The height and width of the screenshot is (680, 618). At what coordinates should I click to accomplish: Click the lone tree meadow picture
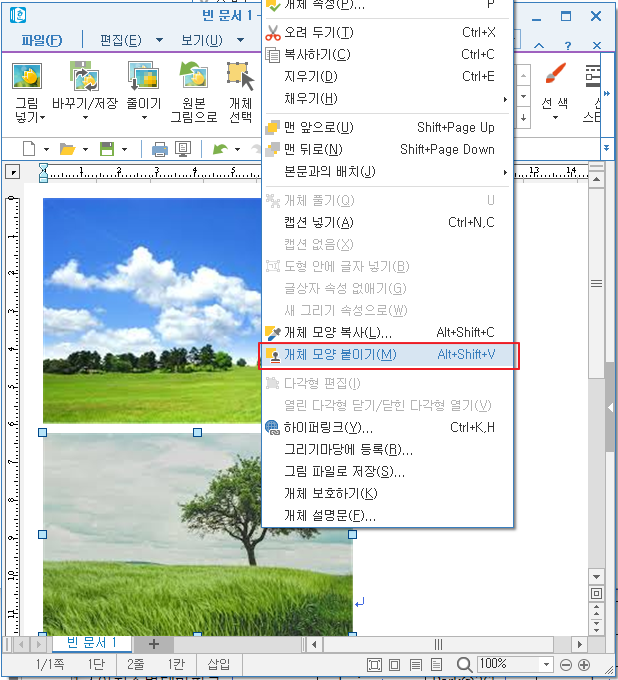click(197, 533)
